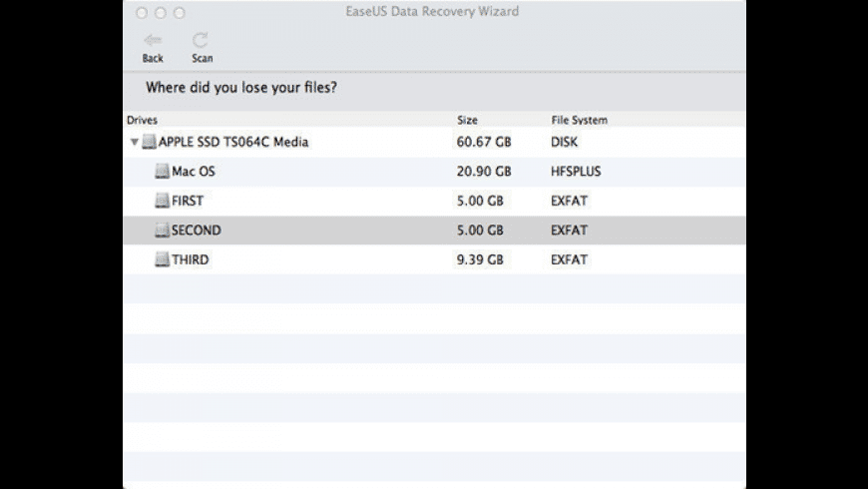Screen dimensions: 868x489
Task: Close the EaseUS Data Recovery Wizard window
Action: click(x=142, y=13)
